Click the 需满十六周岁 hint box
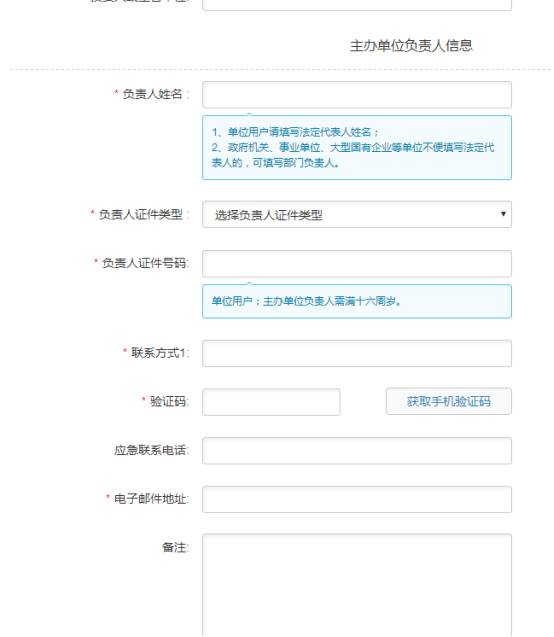This screenshot has height=637, width=554. point(357,301)
